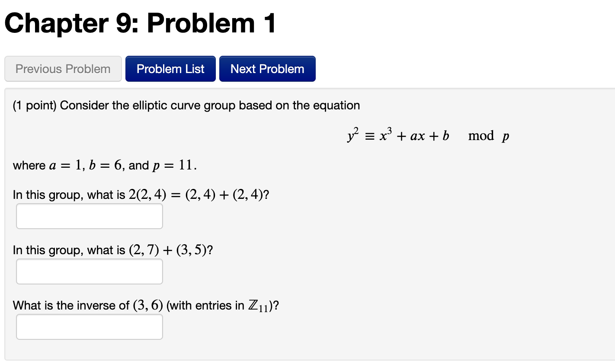Click the '(1 point)' label text
This screenshot has width=615, height=364.
click(x=31, y=105)
